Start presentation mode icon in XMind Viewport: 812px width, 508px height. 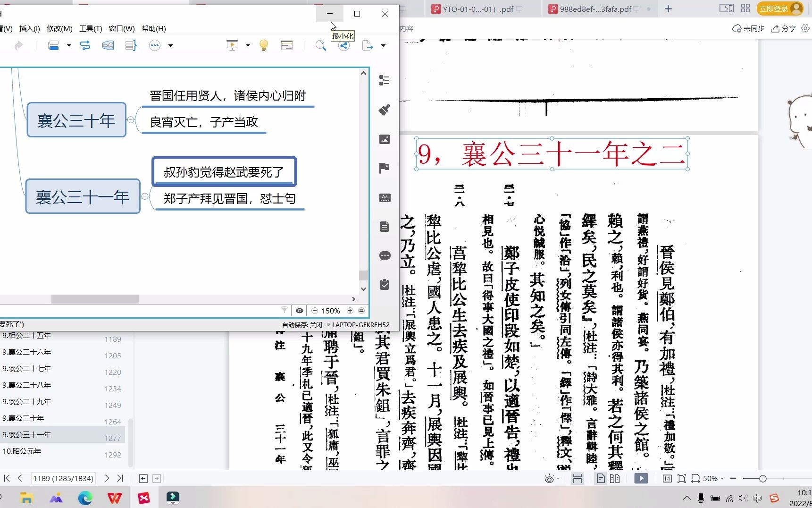[x=232, y=45]
